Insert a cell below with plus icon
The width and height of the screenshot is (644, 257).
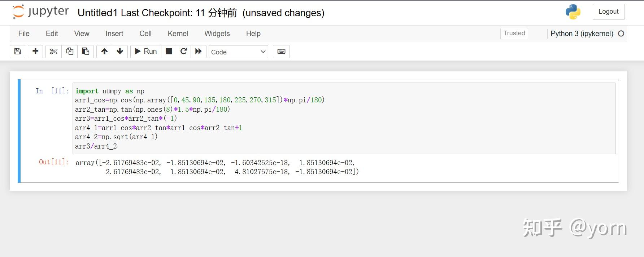(35, 52)
